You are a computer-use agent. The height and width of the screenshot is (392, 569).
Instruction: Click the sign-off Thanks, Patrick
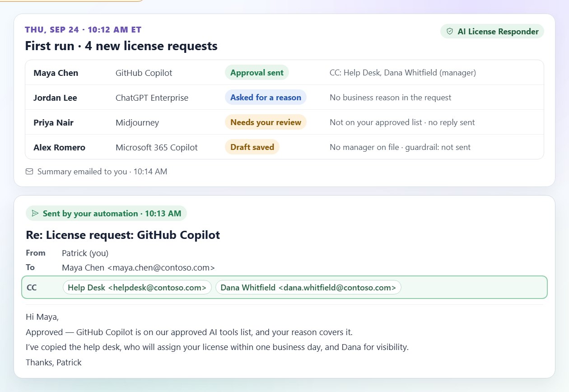click(x=54, y=362)
